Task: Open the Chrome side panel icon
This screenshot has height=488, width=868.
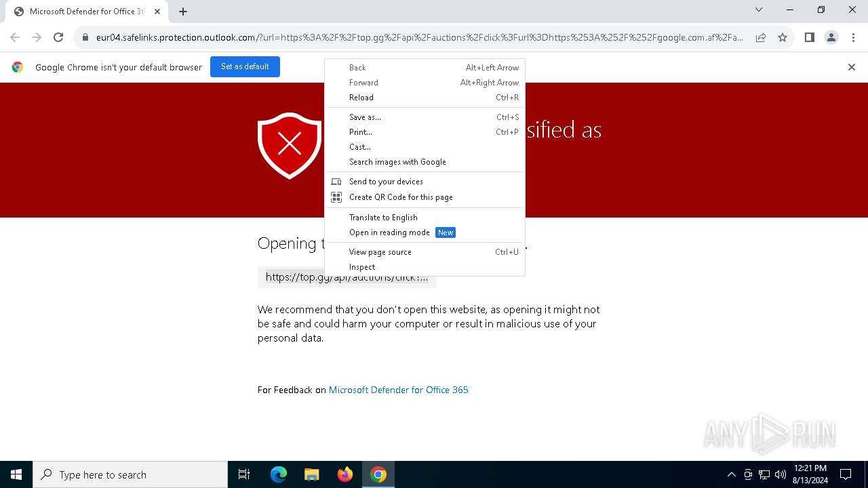Action: (809, 37)
